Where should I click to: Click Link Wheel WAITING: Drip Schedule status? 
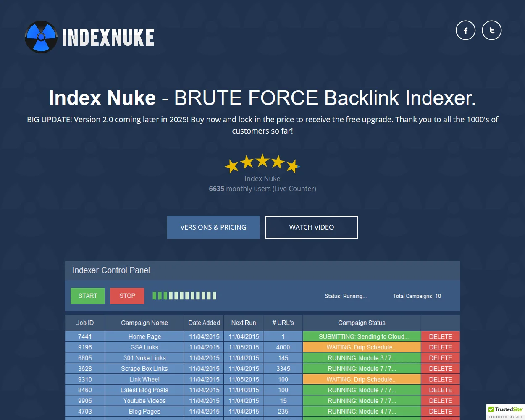click(362, 379)
